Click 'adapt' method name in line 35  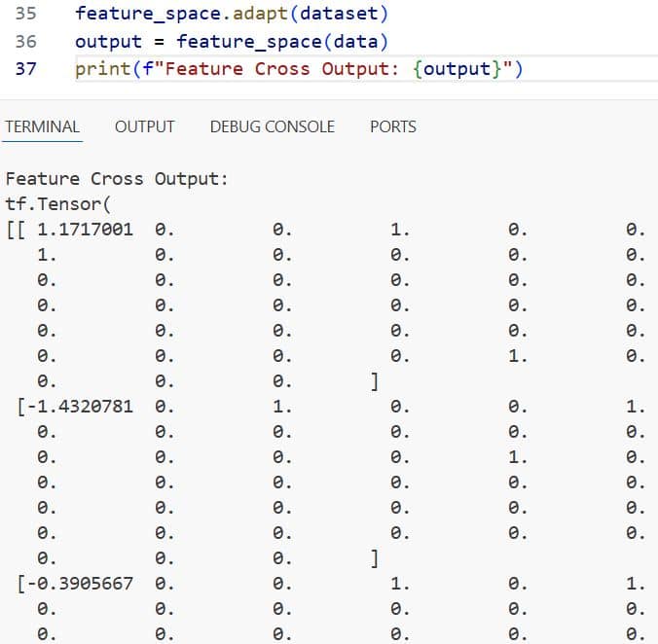click(x=260, y=14)
